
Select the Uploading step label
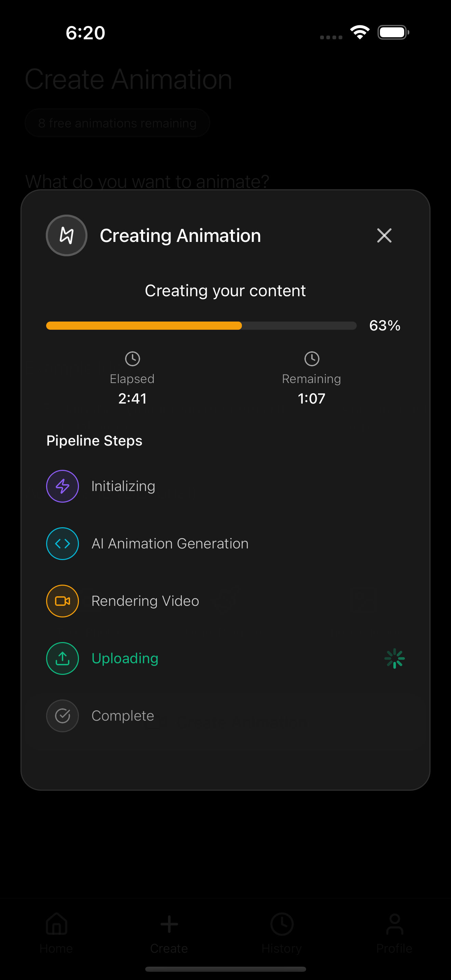(125, 658)
